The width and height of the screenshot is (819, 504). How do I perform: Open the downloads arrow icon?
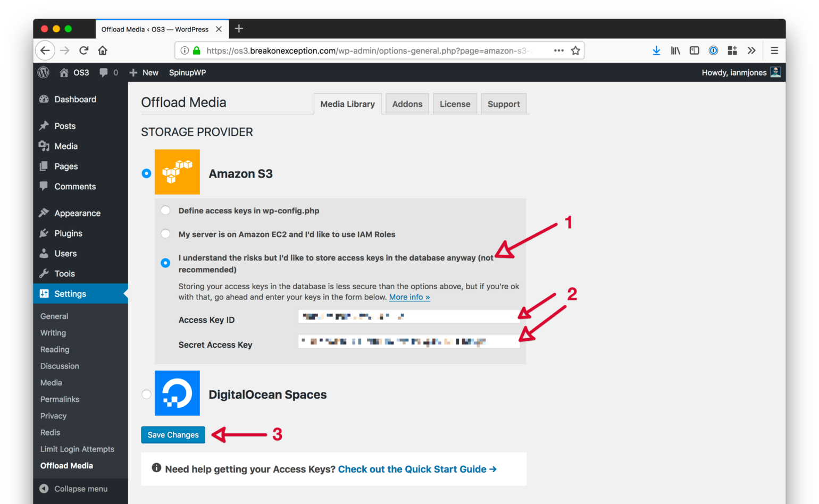(x=656, y=51)
